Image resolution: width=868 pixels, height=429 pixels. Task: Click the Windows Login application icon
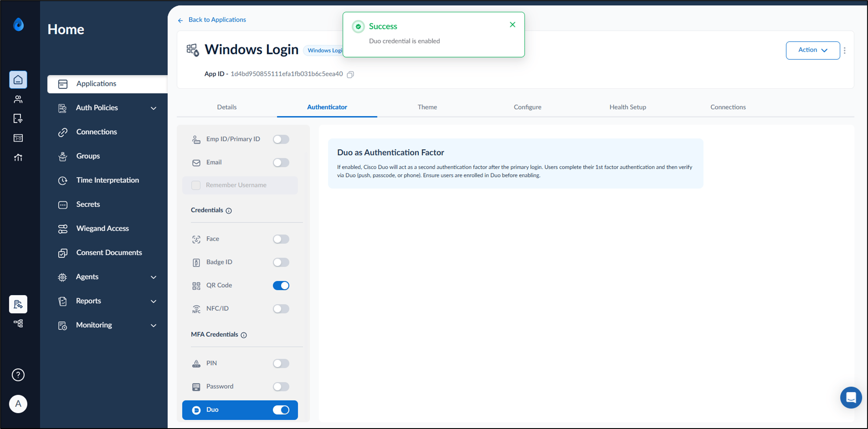coord(193,50)
